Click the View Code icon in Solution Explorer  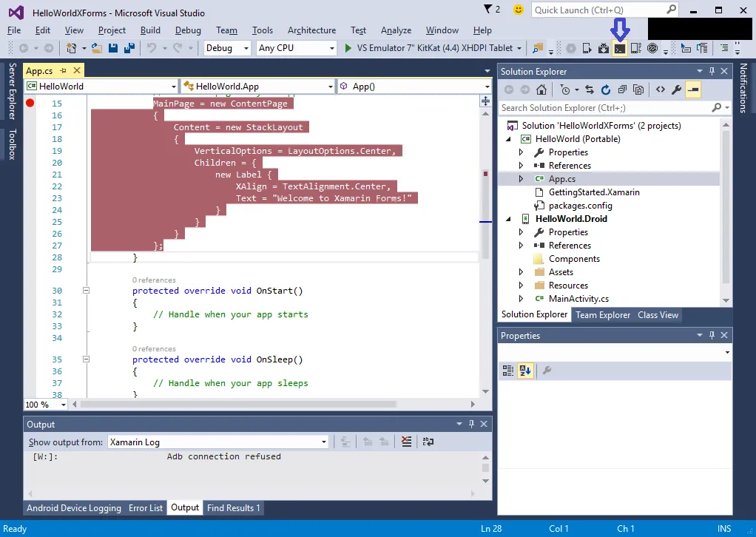point(661,89)
